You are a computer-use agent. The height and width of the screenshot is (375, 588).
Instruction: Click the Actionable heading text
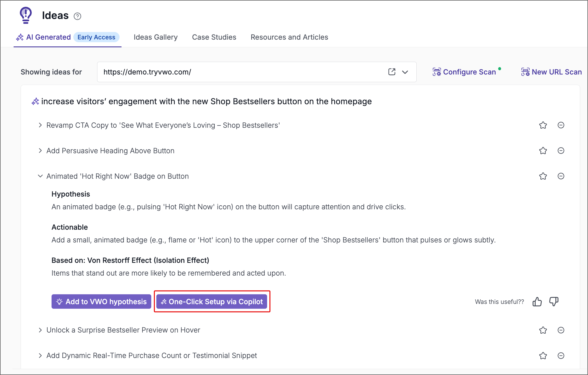click(70, 227)
